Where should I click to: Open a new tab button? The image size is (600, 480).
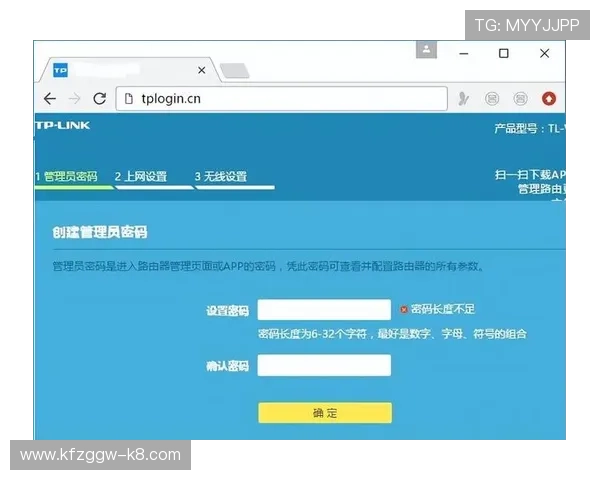click(235, 71)
